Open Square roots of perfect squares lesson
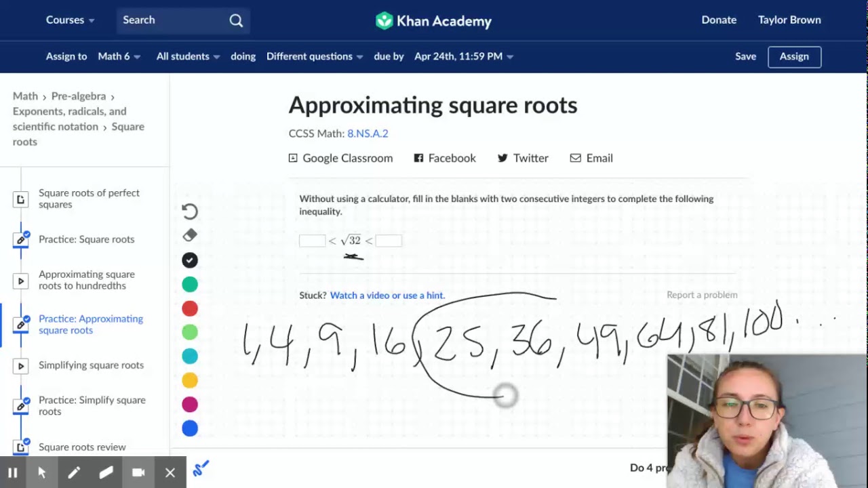This screenshot has width=868, height=488. (x=89, y=199)
